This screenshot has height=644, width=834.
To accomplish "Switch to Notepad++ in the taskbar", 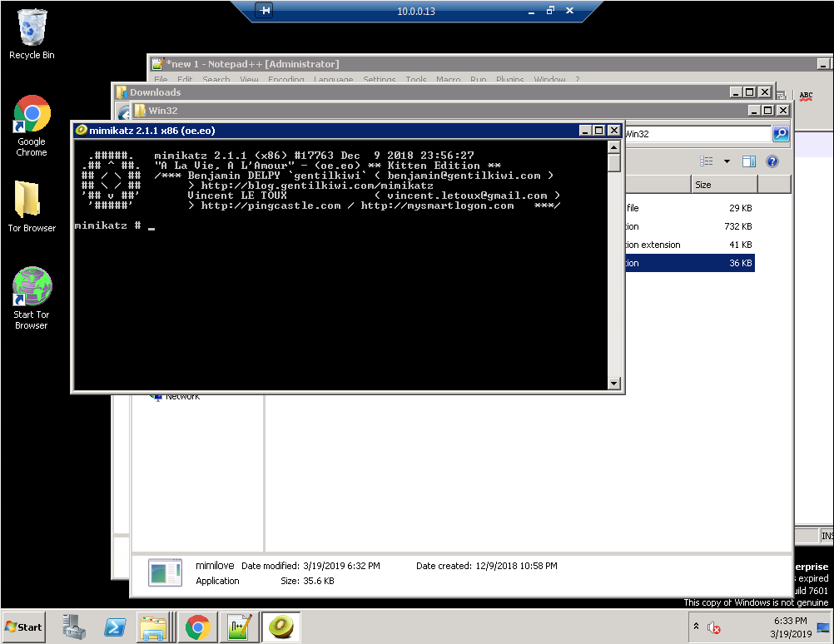I will (x=240, y=627).
